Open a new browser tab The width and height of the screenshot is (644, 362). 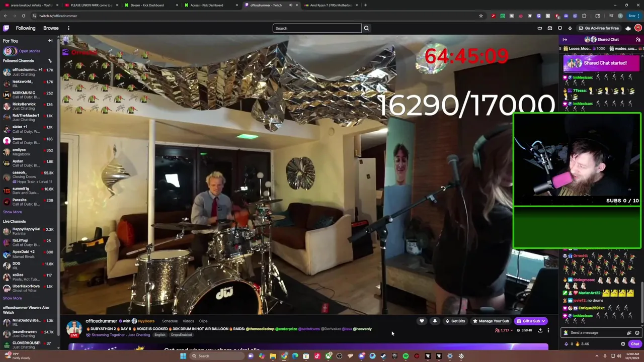click(x=365, y=5)
